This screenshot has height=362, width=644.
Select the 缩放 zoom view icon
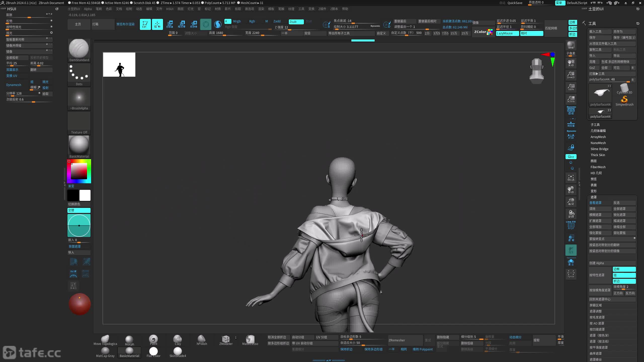click(x=571, y=202)
